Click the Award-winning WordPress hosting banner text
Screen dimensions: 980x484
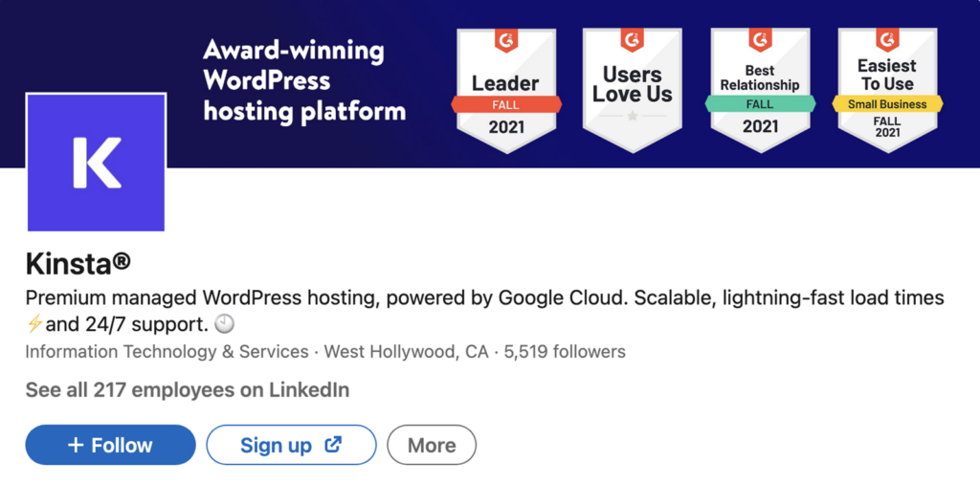304,81
